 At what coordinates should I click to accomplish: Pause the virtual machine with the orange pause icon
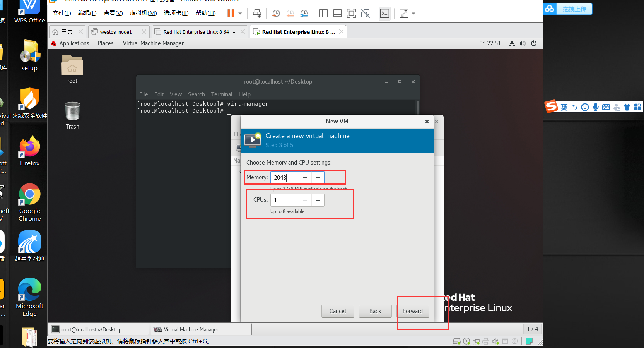[231, 14]
